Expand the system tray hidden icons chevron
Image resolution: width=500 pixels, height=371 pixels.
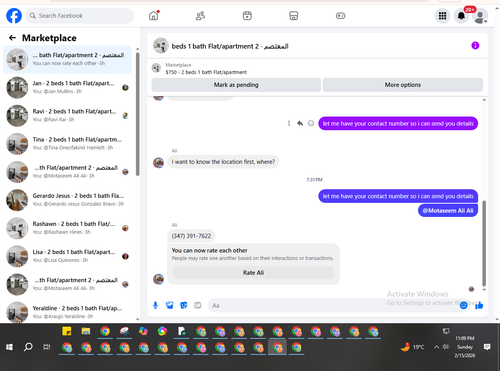[436, 347]
